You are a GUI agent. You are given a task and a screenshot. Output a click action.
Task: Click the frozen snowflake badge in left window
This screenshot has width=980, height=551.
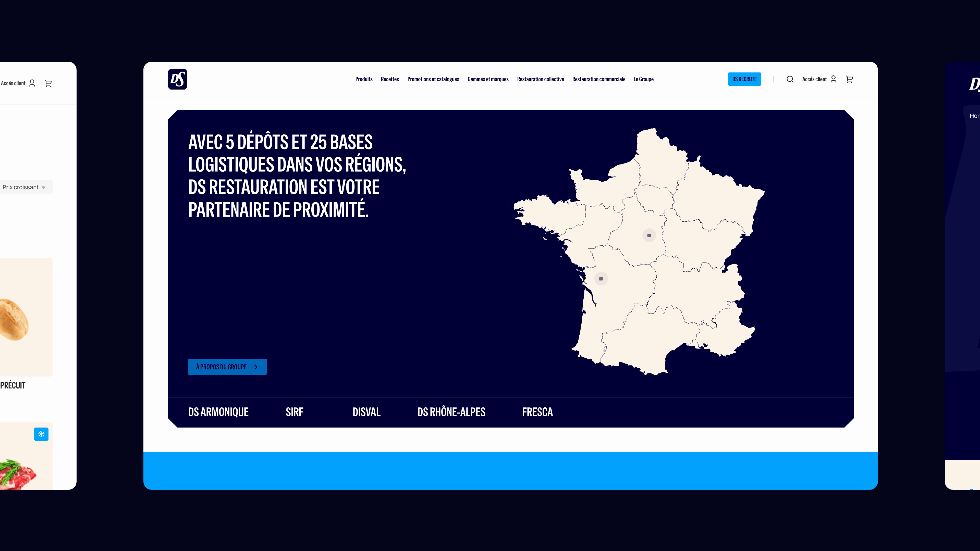pos(41,434)
